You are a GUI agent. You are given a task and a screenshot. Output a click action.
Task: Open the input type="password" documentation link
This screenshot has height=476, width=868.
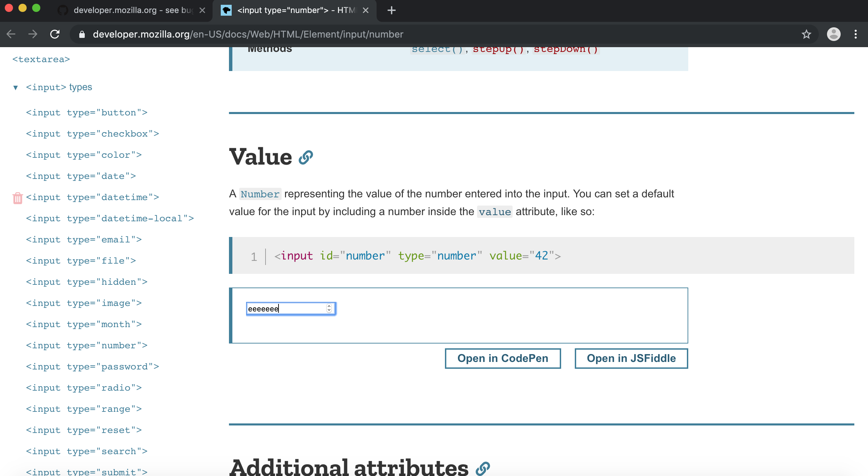pyautogui.click(x=93, y=366)
